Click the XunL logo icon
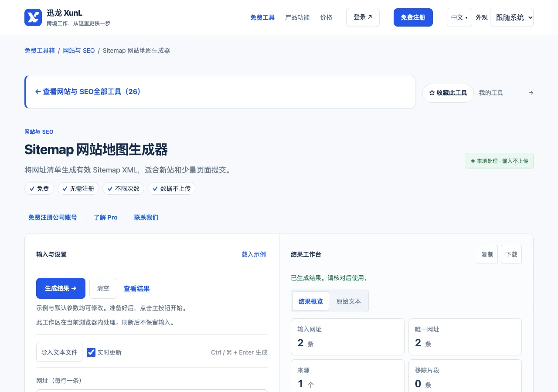This screenshot has width=558, height=392. 33,17
